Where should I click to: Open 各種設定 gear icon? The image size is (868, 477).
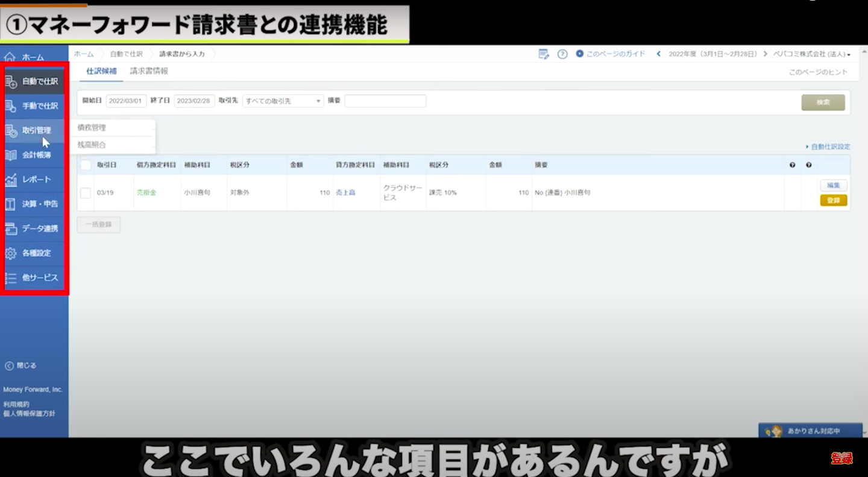pyautogui.click(x=11, y=253)
